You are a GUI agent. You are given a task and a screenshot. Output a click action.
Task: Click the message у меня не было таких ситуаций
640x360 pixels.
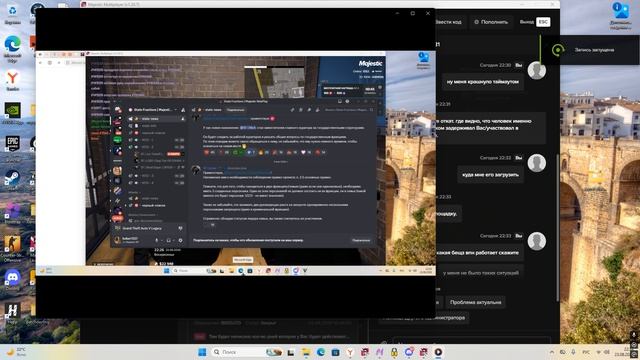tap(480, 273)
